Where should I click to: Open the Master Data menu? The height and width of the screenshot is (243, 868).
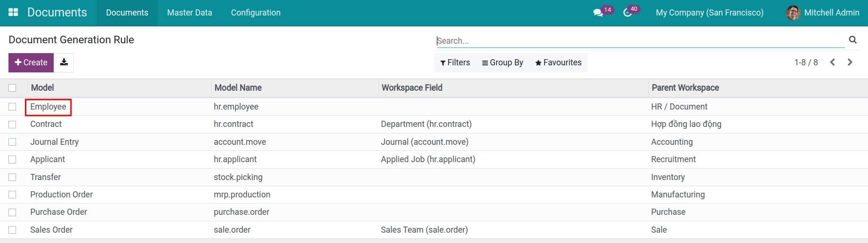tap(189, 13)
